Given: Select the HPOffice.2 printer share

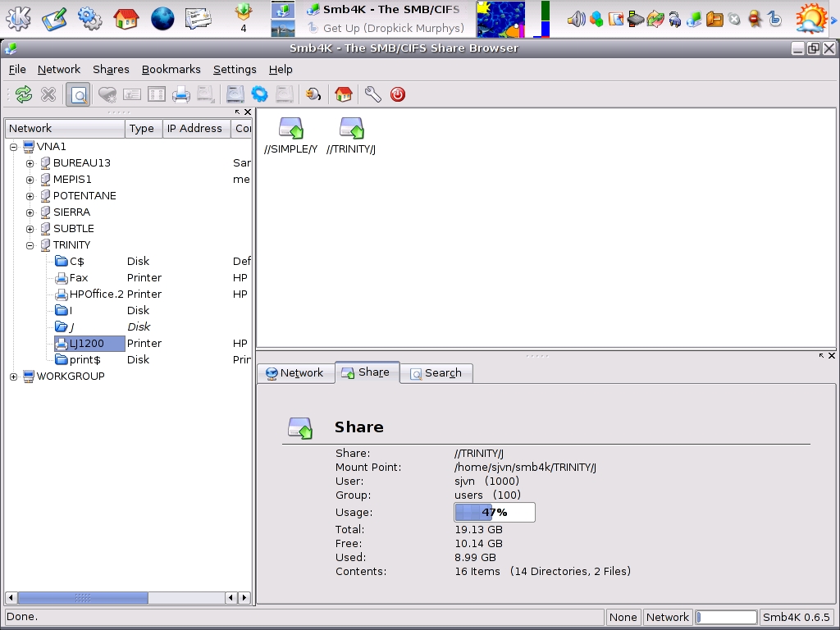Looking at the screenshot, I should pyautogui.click(x=95, y=294).
